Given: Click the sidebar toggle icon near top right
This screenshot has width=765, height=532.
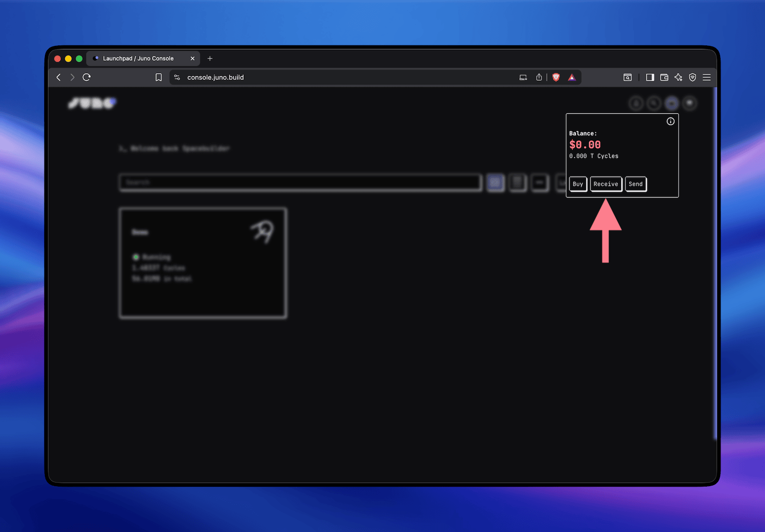Looking at the screenshot, I should pyautogui.click(x=650, y=77).
